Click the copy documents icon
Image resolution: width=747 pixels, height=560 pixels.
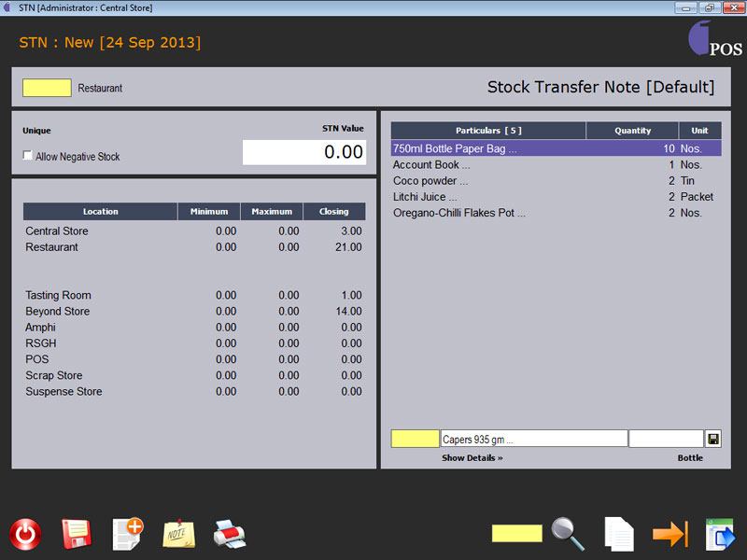pyautogui.click(x=618, y=534)
